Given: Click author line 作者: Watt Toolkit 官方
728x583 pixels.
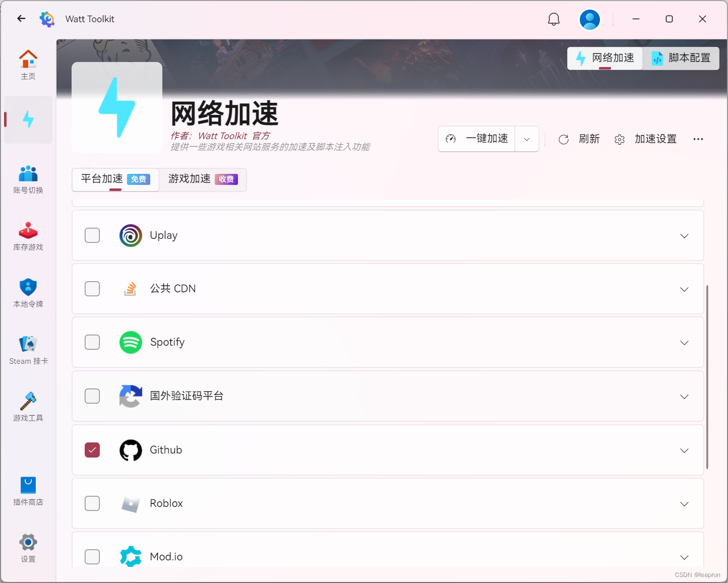Looking at the screenshot, I should click(220, 136).
